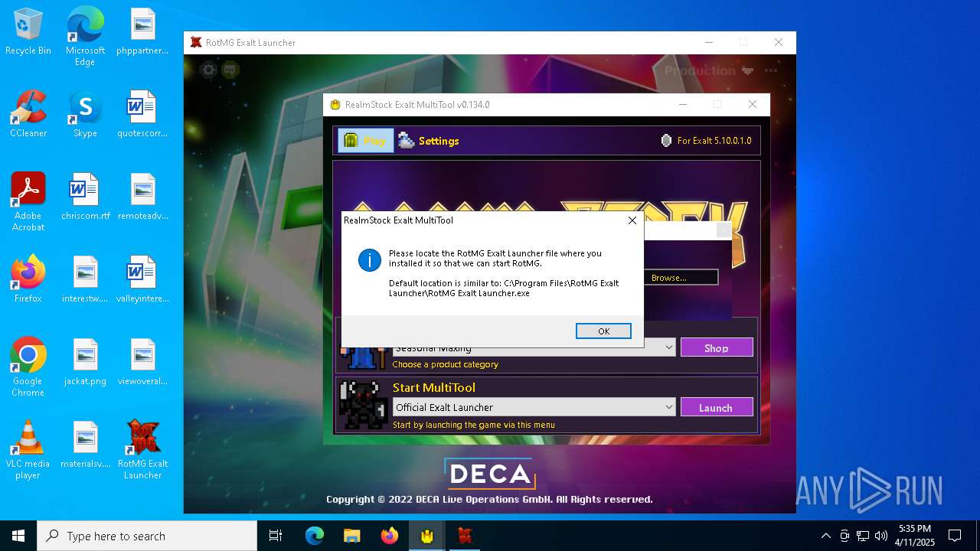
Task: Select the Firefox desktop shortcut
Action: (28, 280)
